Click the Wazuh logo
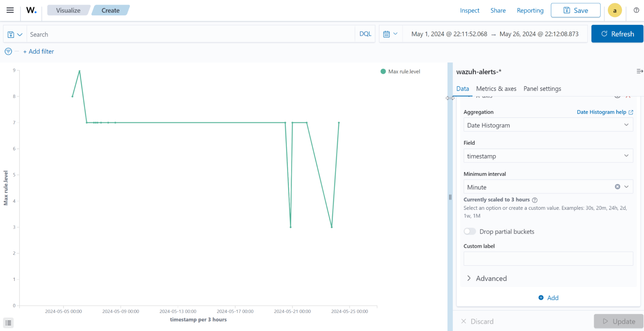The width and height of the screenshot is (644, 331). [31, 10]
